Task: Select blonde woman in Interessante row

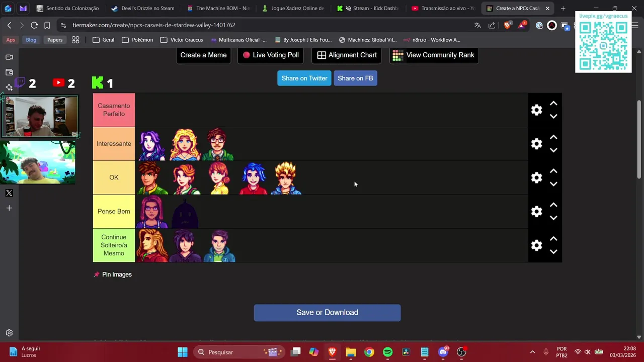Action: (185, 144)
